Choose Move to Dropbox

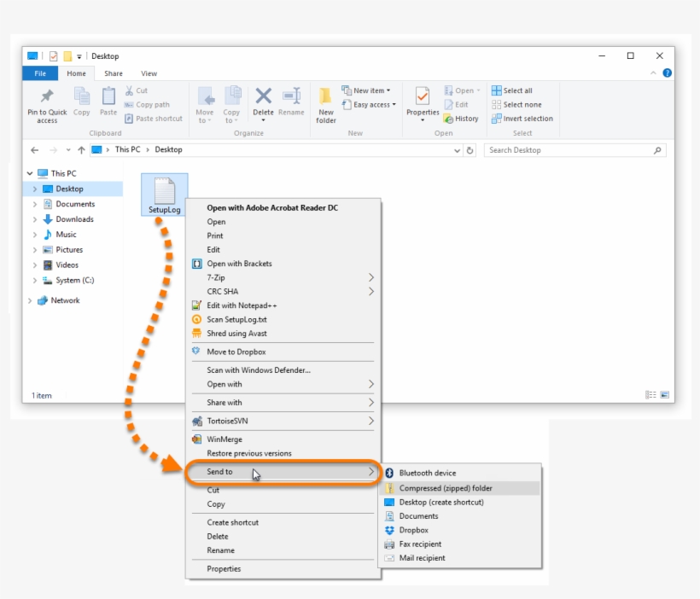click(x=283, y=352)
